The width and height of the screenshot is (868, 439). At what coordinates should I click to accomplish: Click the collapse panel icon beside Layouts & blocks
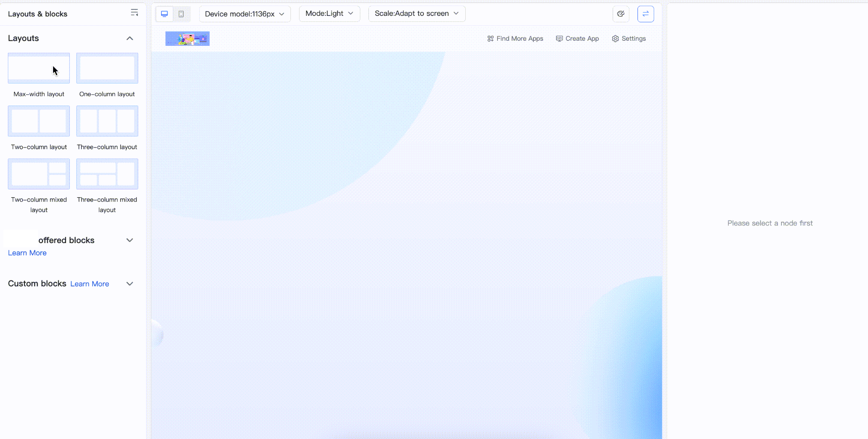click(x=134, y=13)
